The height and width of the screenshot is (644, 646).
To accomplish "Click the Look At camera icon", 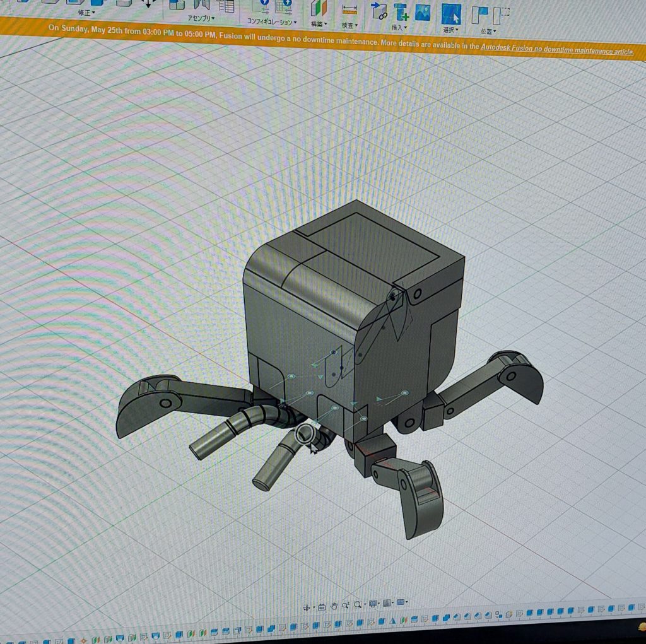I will click(322, 607).
